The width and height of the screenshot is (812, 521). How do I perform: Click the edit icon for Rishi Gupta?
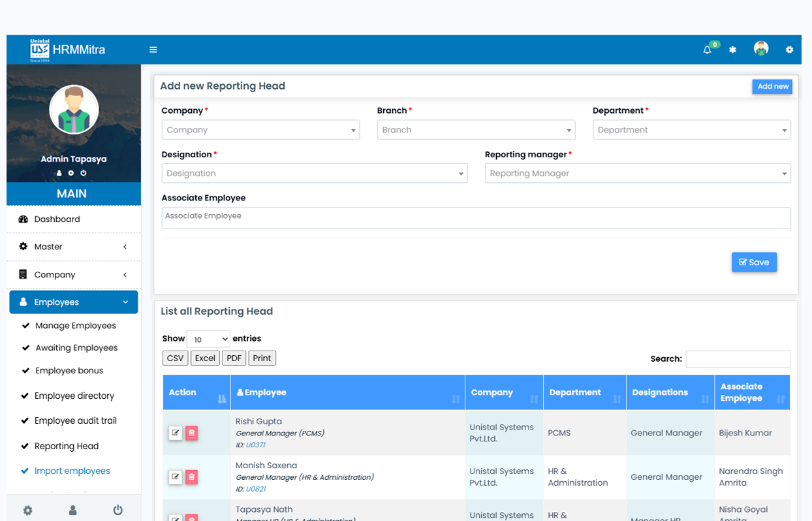(x=175, y=433)
